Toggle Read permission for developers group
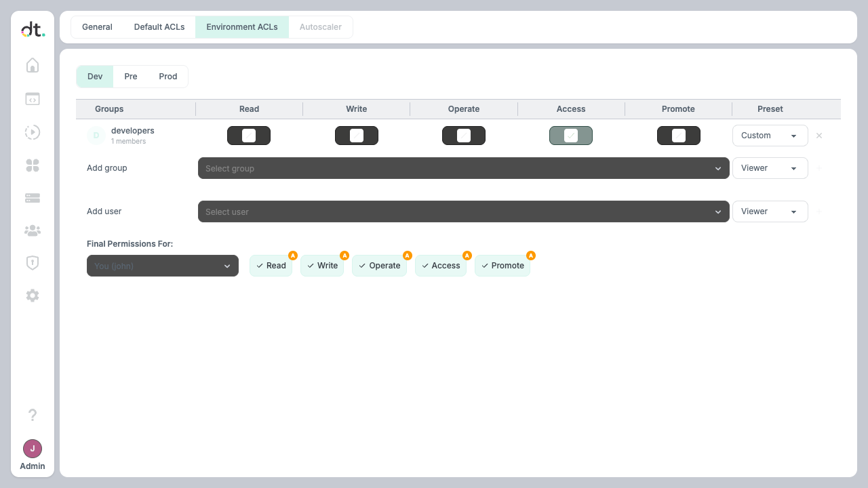The height and width of the screenshot is (488, 868). point(249,136)
